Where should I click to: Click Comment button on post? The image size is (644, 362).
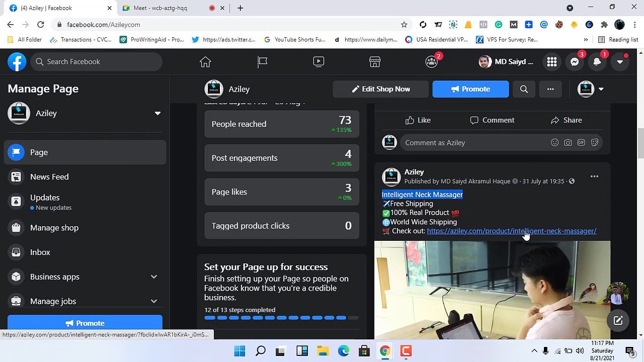click(x=492, y=120)
